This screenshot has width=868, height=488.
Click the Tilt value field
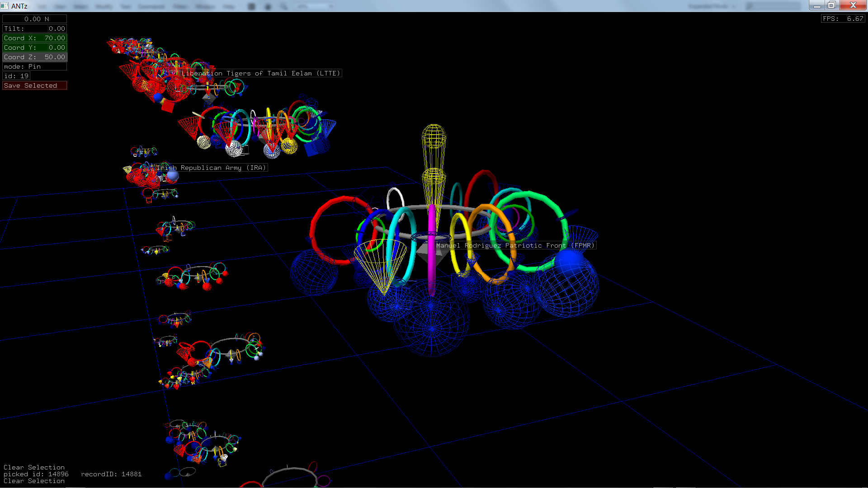point(34,28)
